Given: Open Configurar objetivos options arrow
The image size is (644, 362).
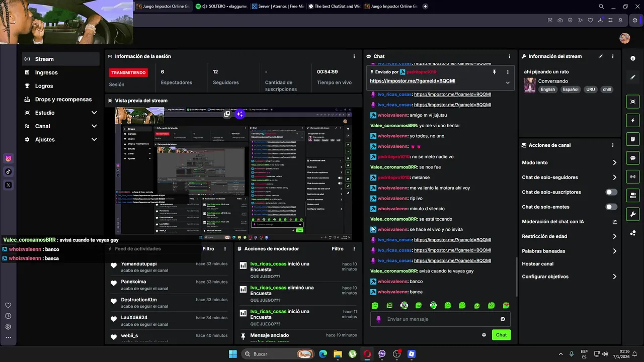Looking at the screenshot, I should click(614, 277).
